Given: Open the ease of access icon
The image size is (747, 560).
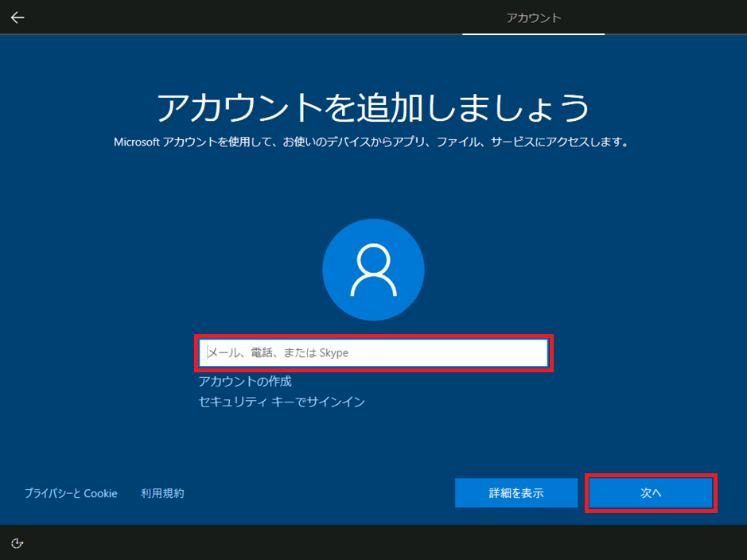Looking at the screenshot, I should click(x=18, y=543).
